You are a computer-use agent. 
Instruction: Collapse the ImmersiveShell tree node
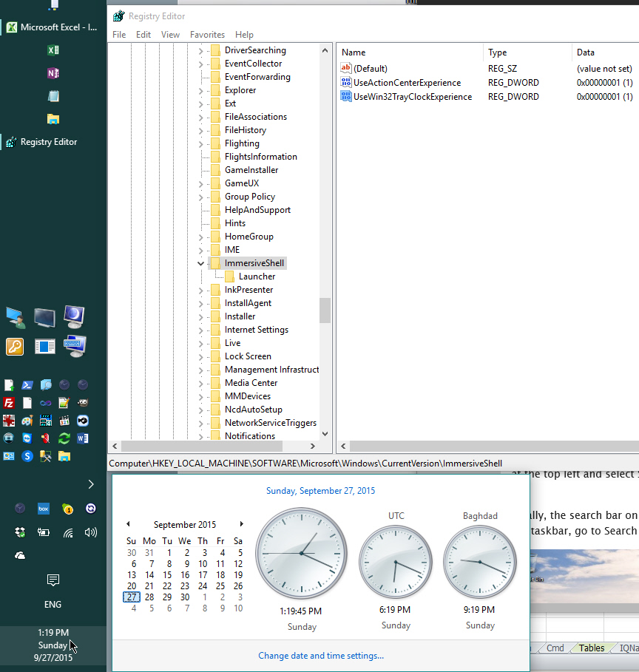click(x=201, y=263)
